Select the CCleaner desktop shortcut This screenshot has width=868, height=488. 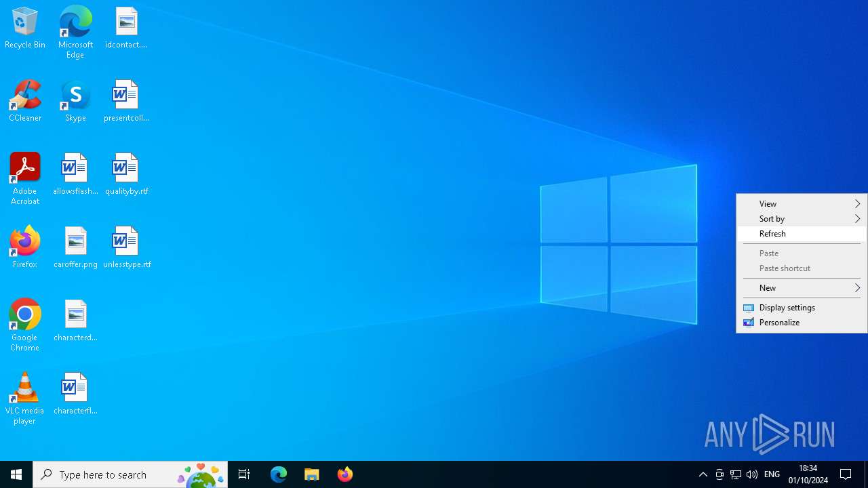(x=25, y=102)
